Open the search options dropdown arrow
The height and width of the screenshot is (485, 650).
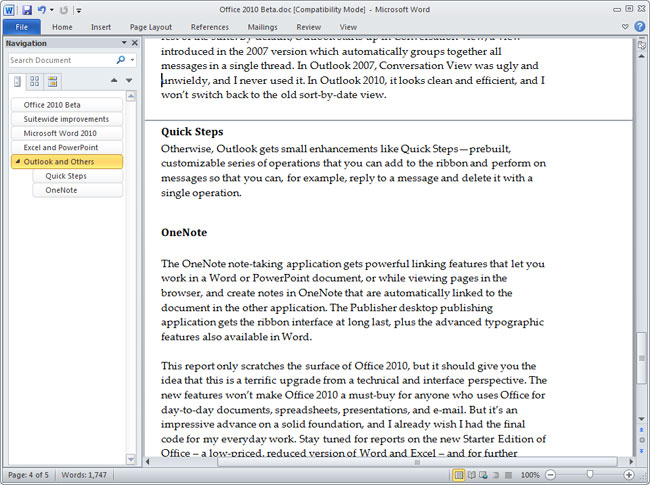(132, 60)
